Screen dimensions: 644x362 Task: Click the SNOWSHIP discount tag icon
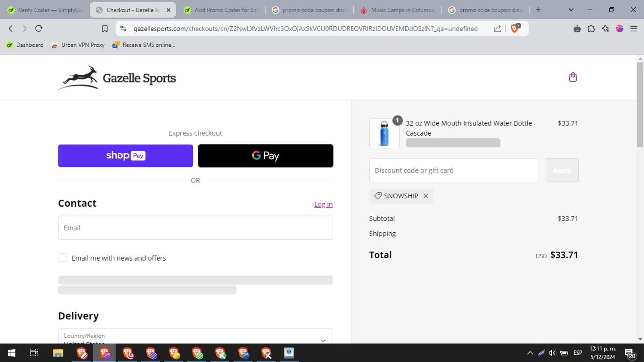tap(378, 196)
